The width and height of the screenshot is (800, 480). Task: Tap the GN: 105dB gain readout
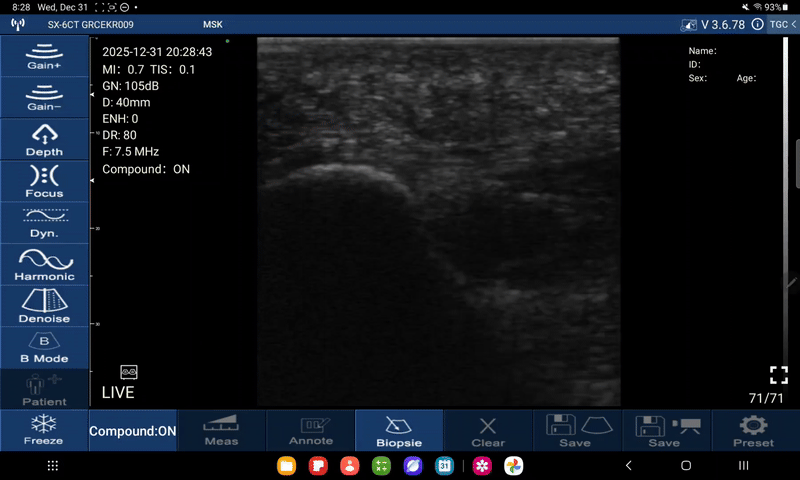pos(131,86)
